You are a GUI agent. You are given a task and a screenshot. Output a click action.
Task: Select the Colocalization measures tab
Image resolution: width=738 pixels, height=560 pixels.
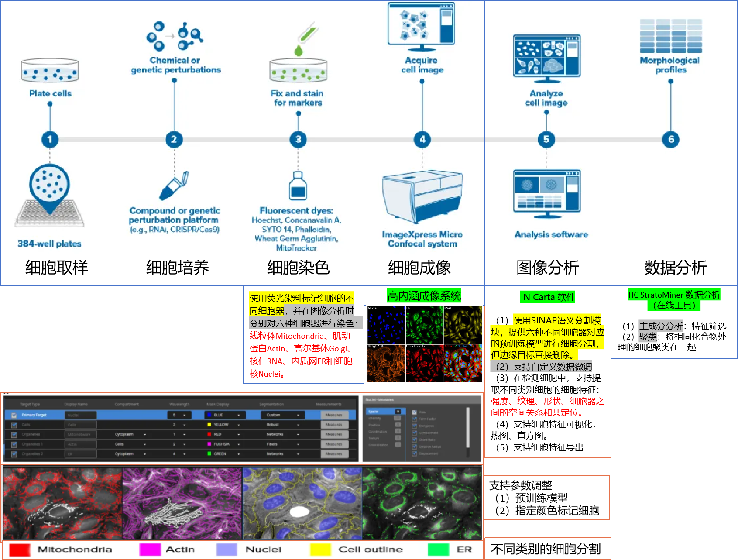[x=384, y=445]
